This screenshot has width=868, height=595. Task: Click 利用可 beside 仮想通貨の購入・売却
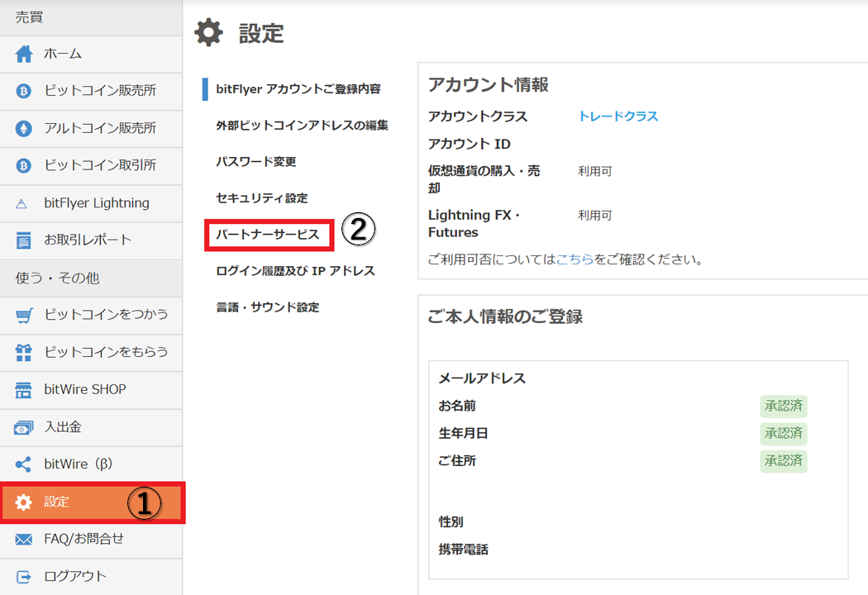[595, 172]
